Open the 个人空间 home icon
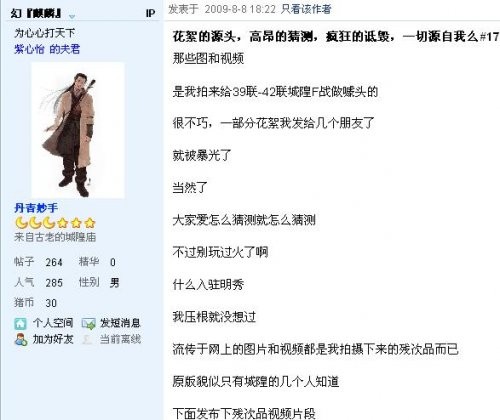 21,323
